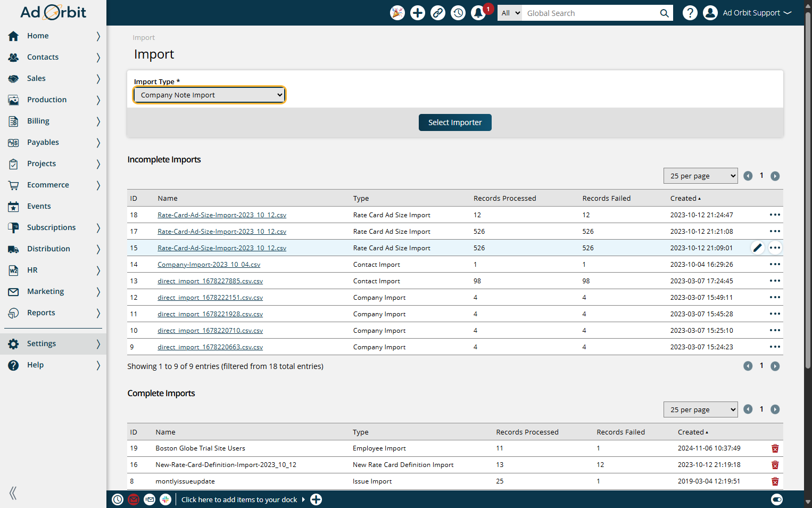Image resolution: width=812 pixels, height=508 pixels.
Task: Click the red mail icon in dock
Action: tap(134, 499)
